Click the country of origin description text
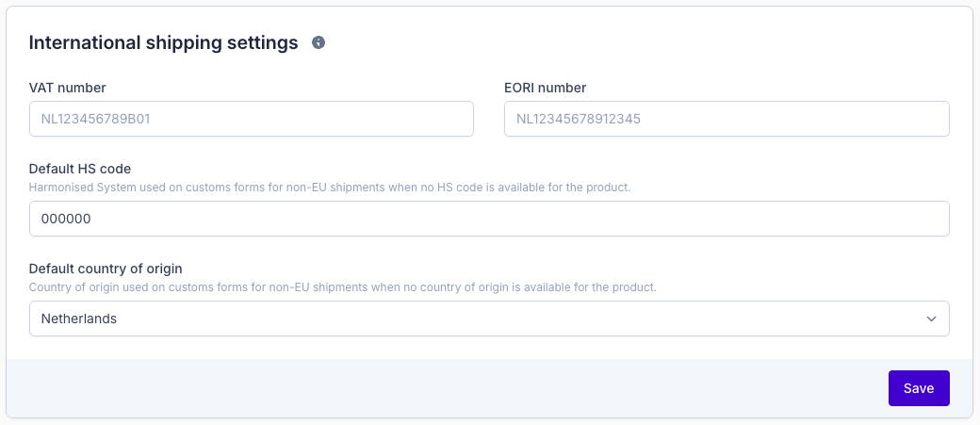The height and width of the screenshot is (425, 980). [342, 286]
